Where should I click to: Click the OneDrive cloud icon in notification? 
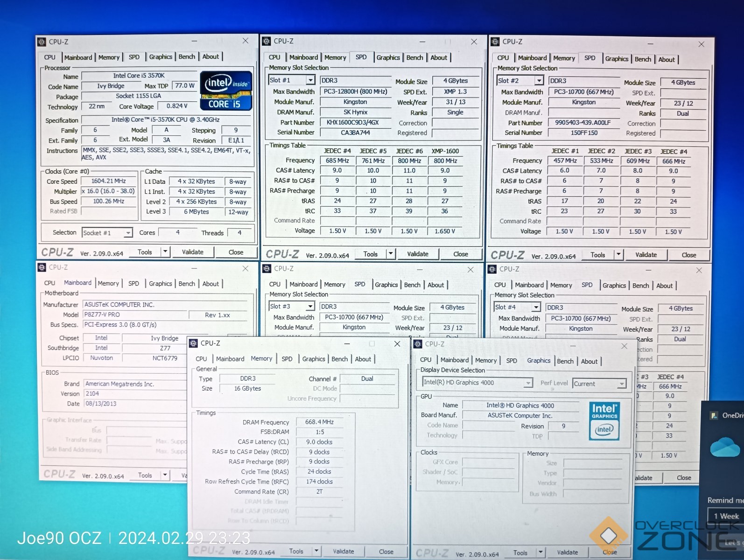tap(724, 447)
